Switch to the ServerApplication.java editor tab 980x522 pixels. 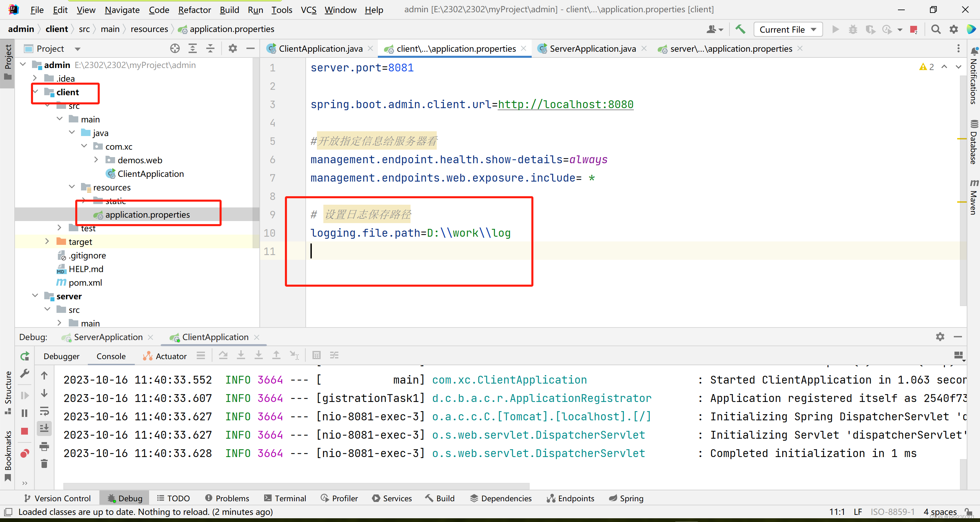coord(592,49)
